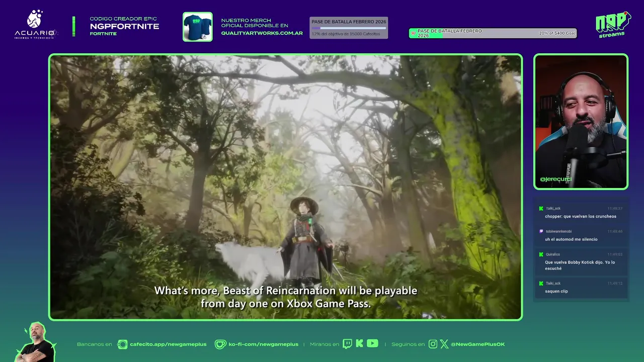This screenshot has width=644, height=362.
Task: Open @NewGamePlusOK handle
Action: click(477, 344)
